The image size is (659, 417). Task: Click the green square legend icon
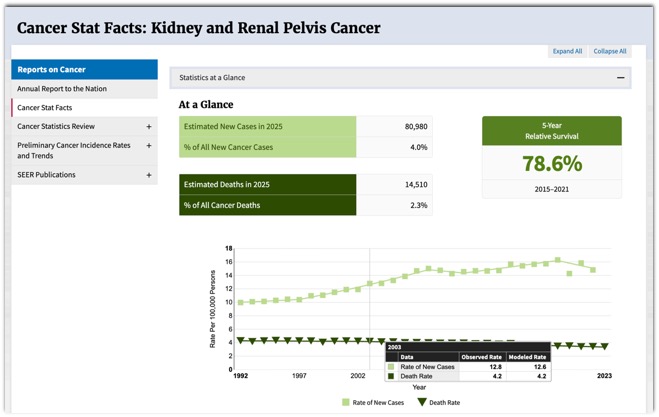(x=346, y=403)
